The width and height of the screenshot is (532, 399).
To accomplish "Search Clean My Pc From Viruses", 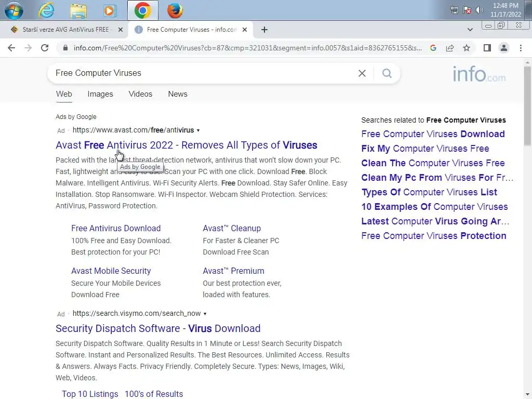I will tap(437, 178).
